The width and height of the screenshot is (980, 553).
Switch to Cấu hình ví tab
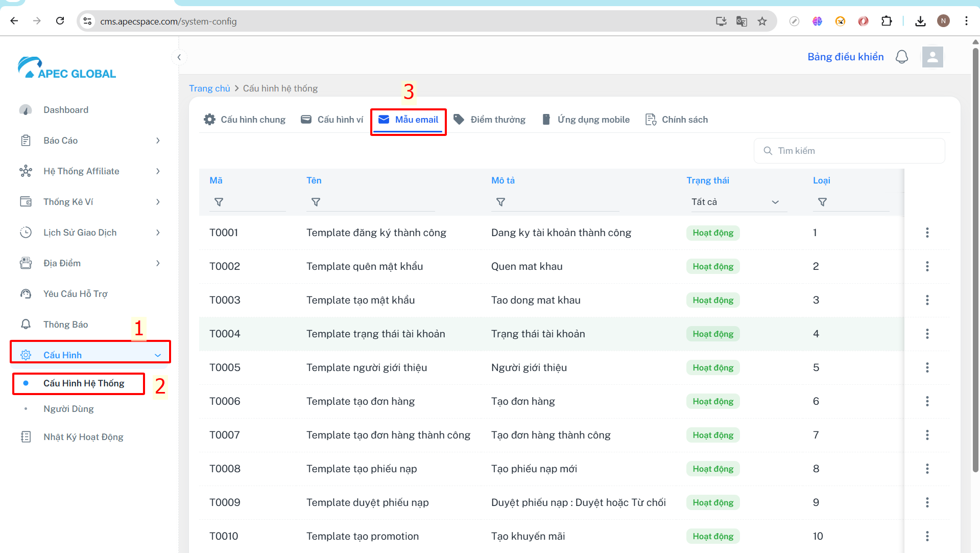332,120
